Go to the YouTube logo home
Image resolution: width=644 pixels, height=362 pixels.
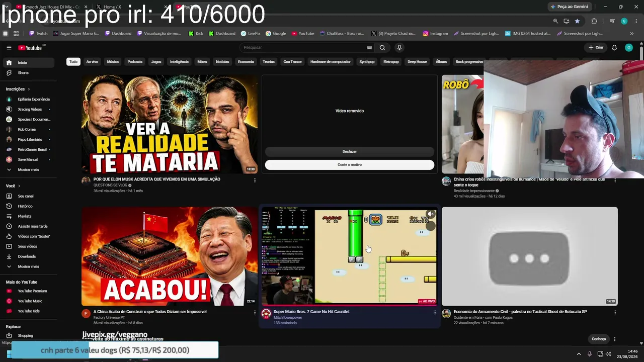tap(30, 48)
